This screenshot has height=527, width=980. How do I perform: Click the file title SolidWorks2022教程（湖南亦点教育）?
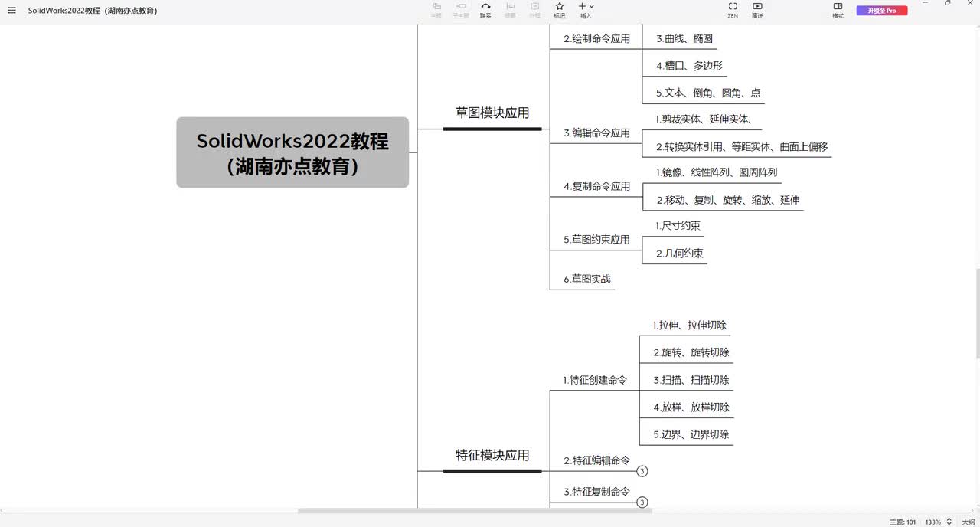coord(93,11)
